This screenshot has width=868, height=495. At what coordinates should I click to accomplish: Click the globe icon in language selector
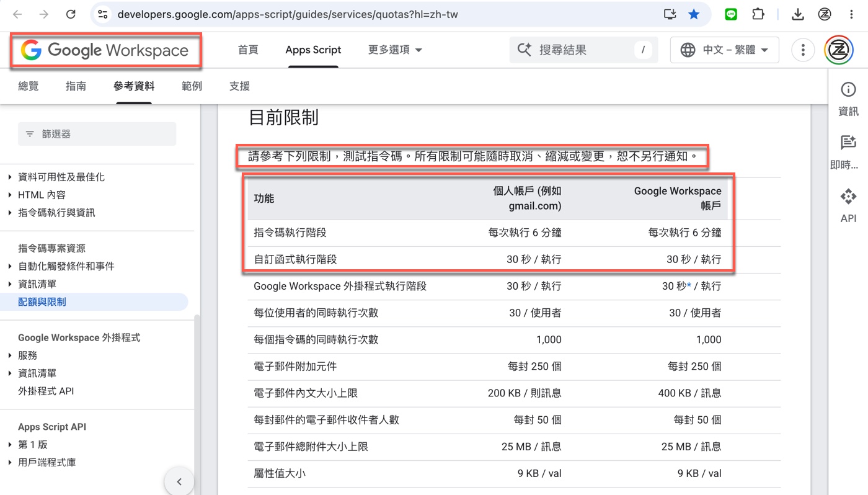pos(688,50)
